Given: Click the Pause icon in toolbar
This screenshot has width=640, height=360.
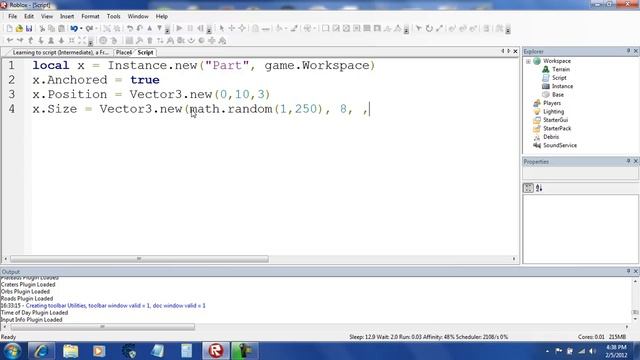Looking at the screenshot, I should (x=190, y=29).
